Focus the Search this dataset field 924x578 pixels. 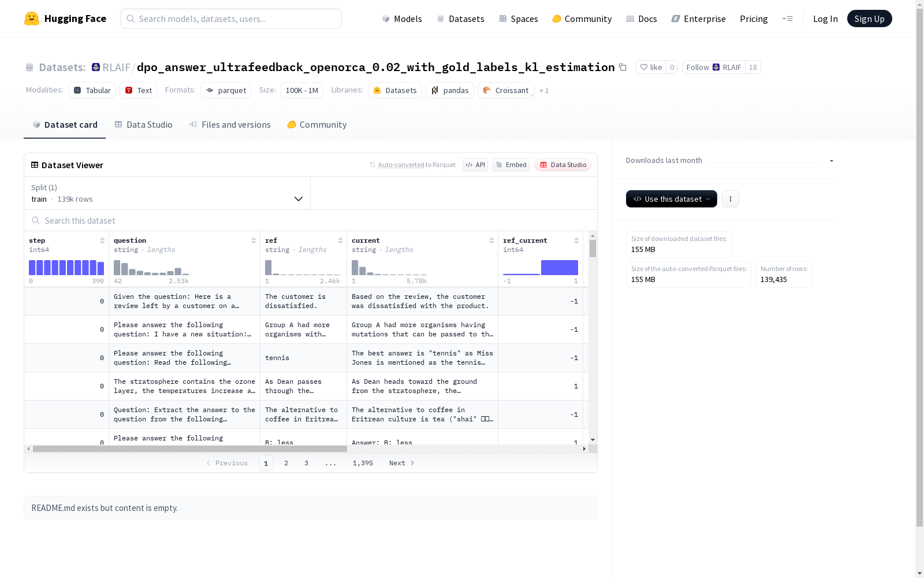point(311,220)
